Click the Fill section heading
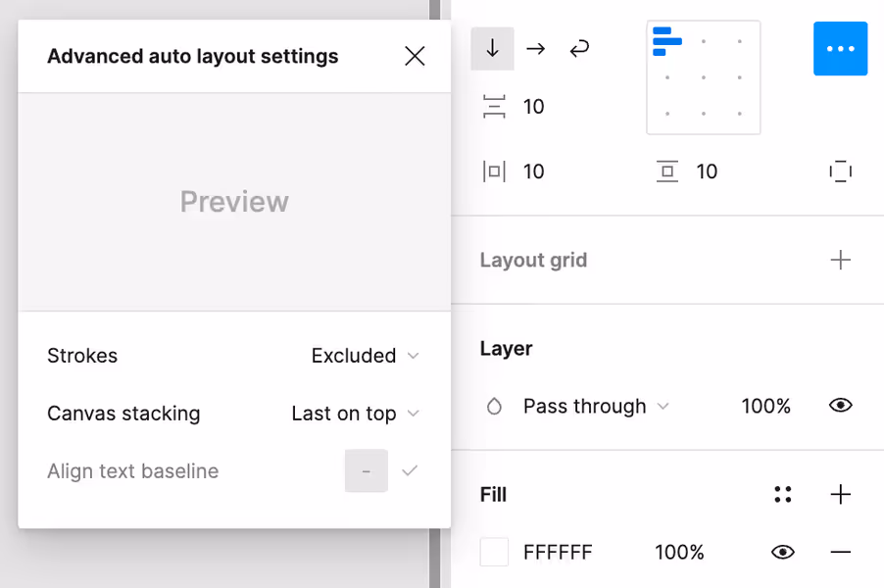 point(493,495)
